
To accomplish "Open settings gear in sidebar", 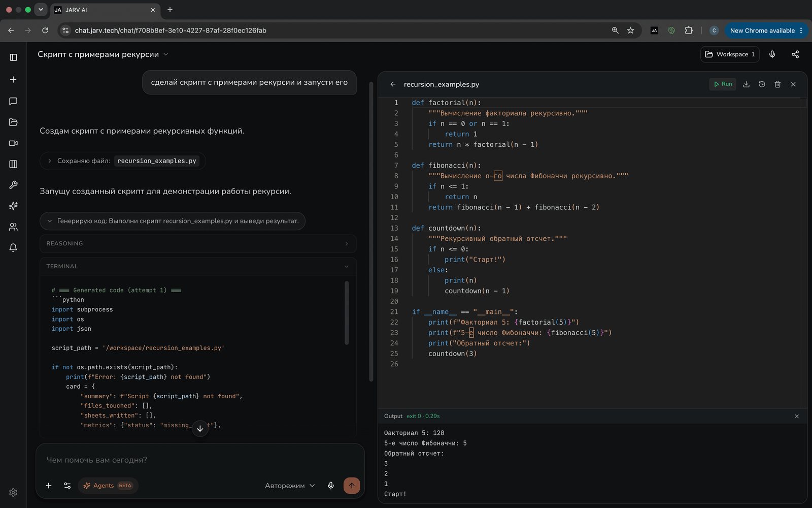I will (x=13, y=492).
